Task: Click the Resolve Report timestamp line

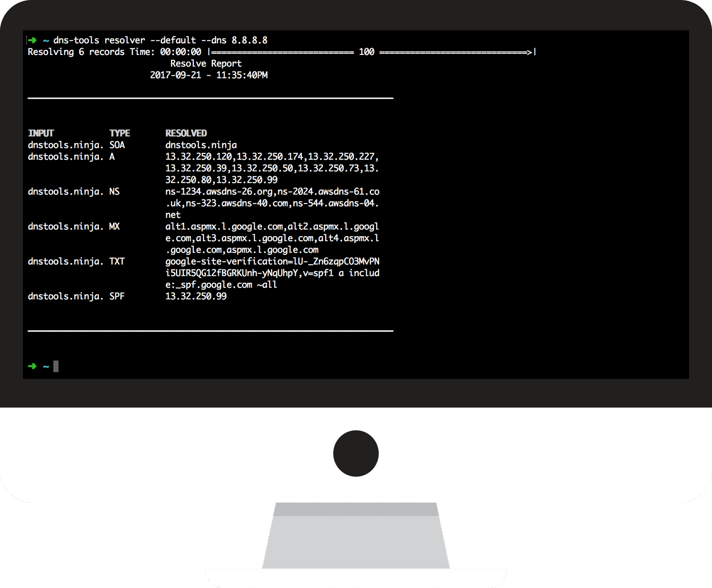Action: 209,74
